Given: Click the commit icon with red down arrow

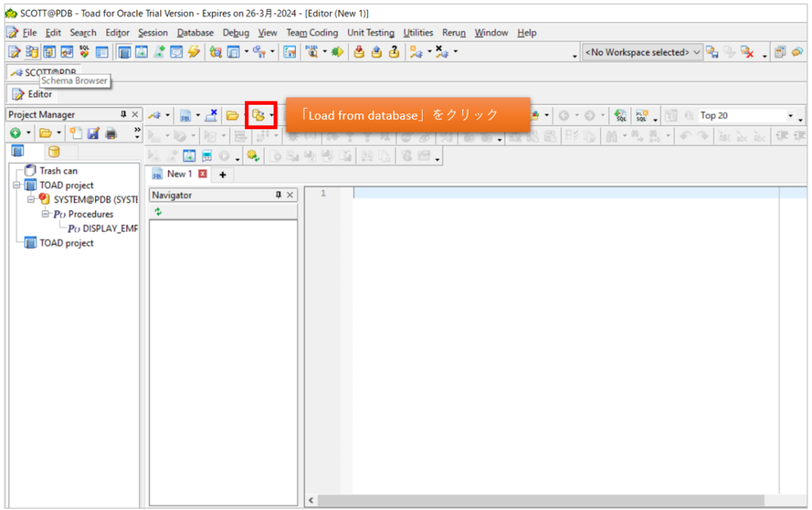Looking at the screenshot, I should pos(359,52).
